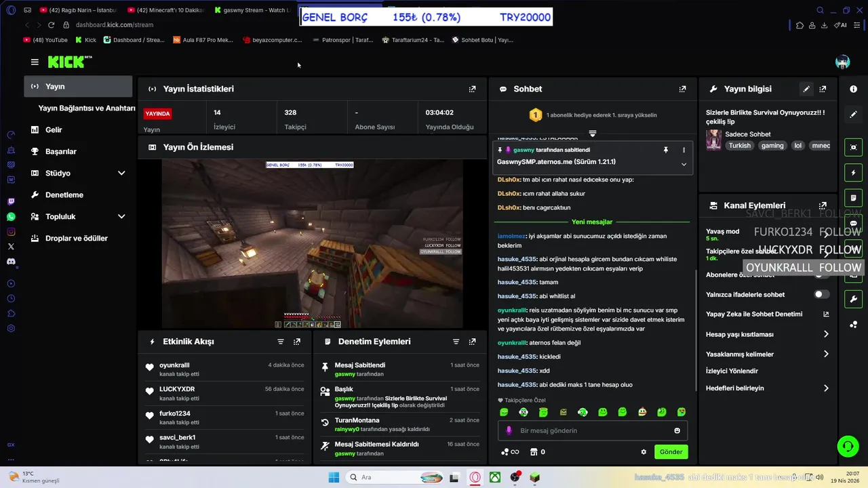
Task: Open Yayın Bağlantısı ve Anahtarı
Action: point(87,108)
